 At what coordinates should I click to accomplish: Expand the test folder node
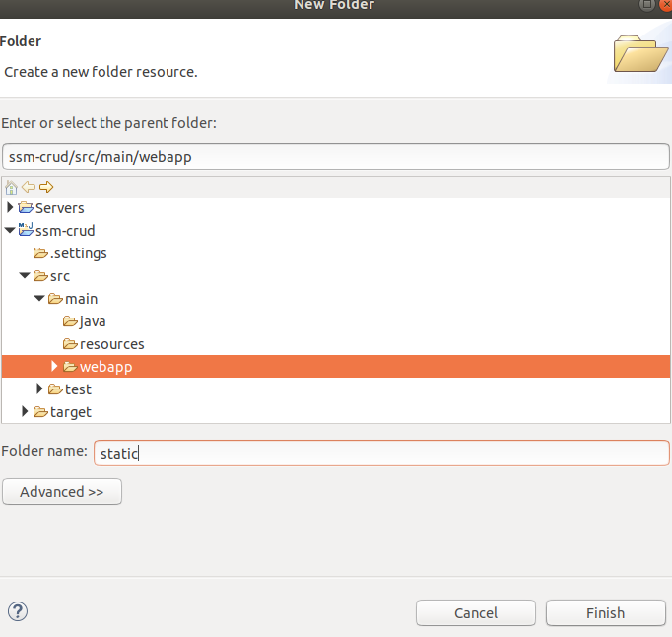tap(40, 389)
